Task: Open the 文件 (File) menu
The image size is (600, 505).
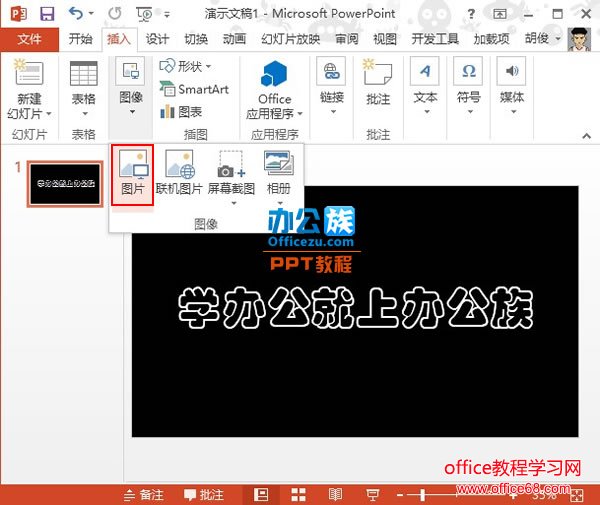Action: 29,39
